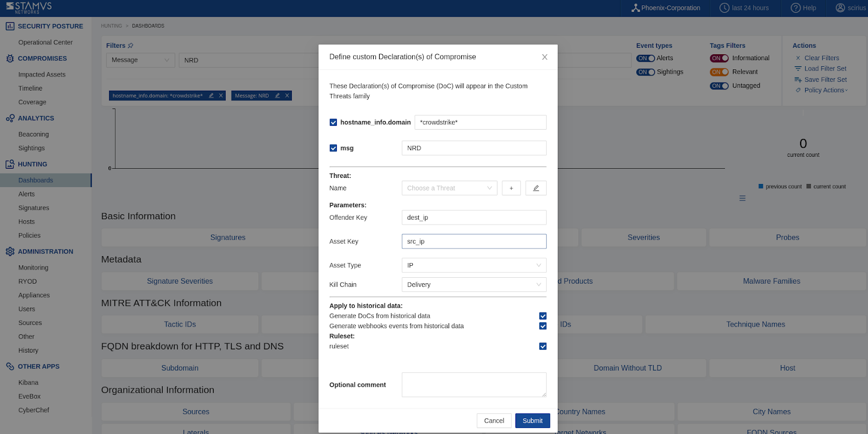Click the plus button to add a Threat
The height and width of the screenshot is (434, 868).
(511, 188)
